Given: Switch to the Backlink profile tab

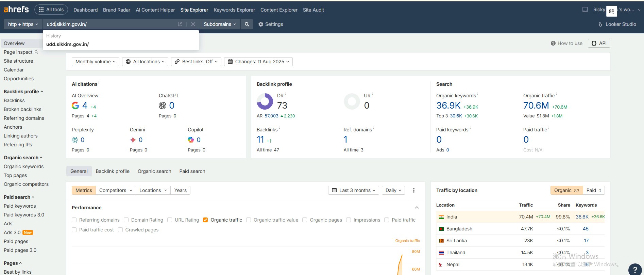Looking at the screenshot, I should coord(113,171).
